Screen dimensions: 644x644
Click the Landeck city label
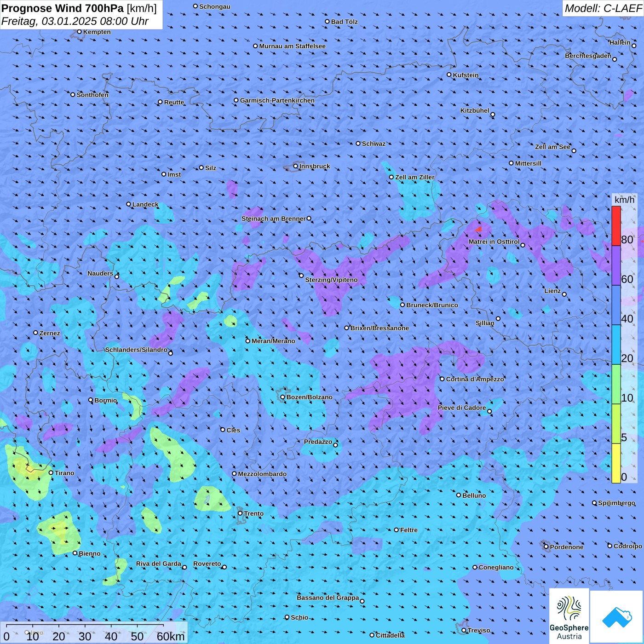[145, 204]
